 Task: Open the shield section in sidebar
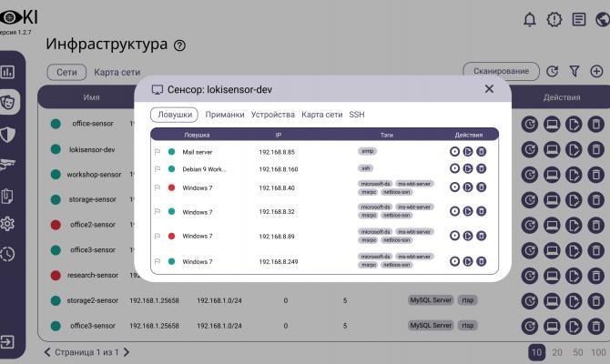coord(7,135)
